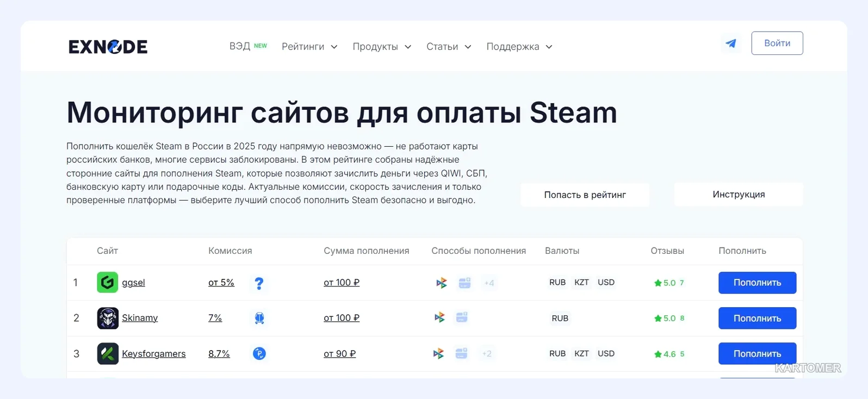868x399 pixels.
Task: Click the Войти login button
Action: coord(777,43)
